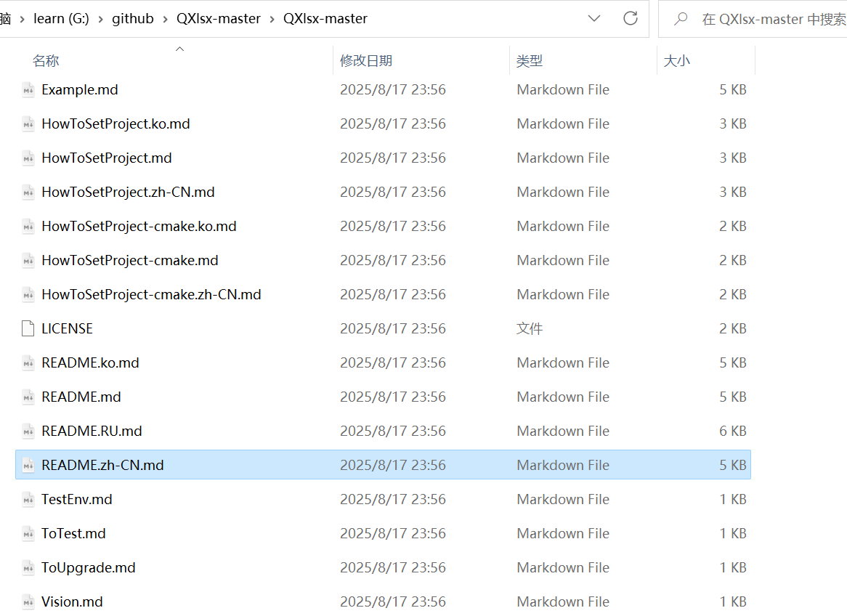Select the file named Example.md
Viewport: 847px width, 616px height.
(x=80, y=89)
